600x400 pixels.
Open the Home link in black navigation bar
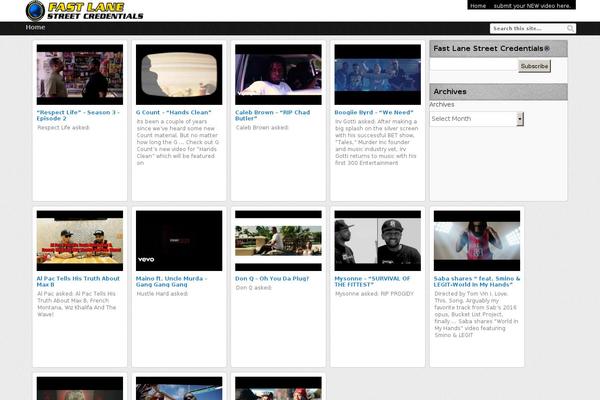(35, 27)
